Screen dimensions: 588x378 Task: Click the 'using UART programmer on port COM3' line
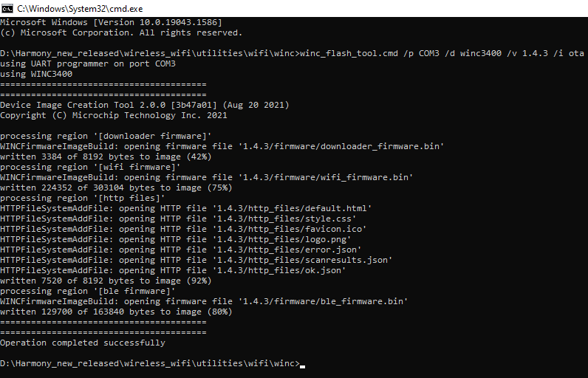click(88, 63)
